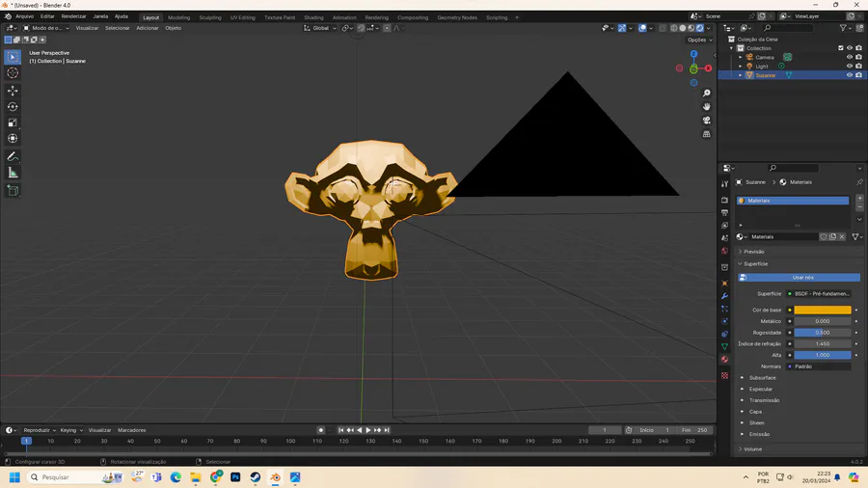Open Global transform orientation dropdown
Screen dimensions: 868x488
pyautogui.click(x=320, y=28)
